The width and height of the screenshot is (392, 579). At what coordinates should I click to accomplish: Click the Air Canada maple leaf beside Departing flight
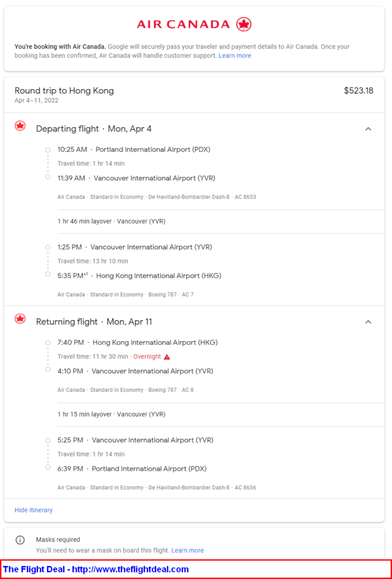[20, 126]
